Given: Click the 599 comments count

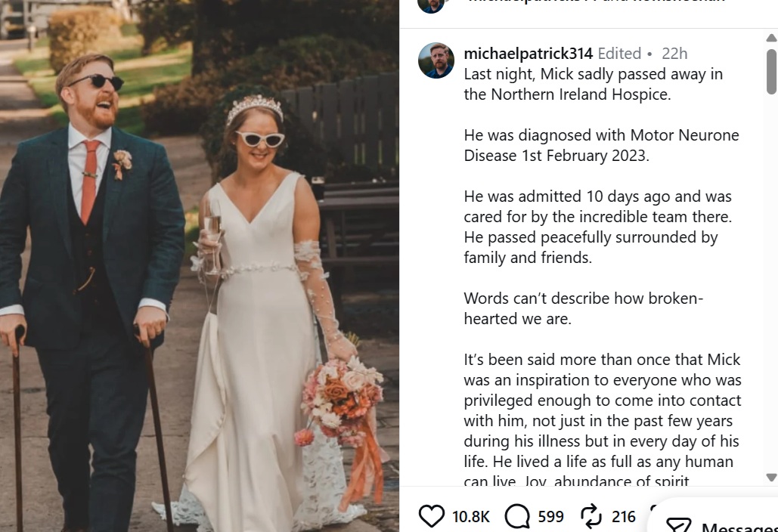Looking at the screenshot, I should click(x=551, y=517).
